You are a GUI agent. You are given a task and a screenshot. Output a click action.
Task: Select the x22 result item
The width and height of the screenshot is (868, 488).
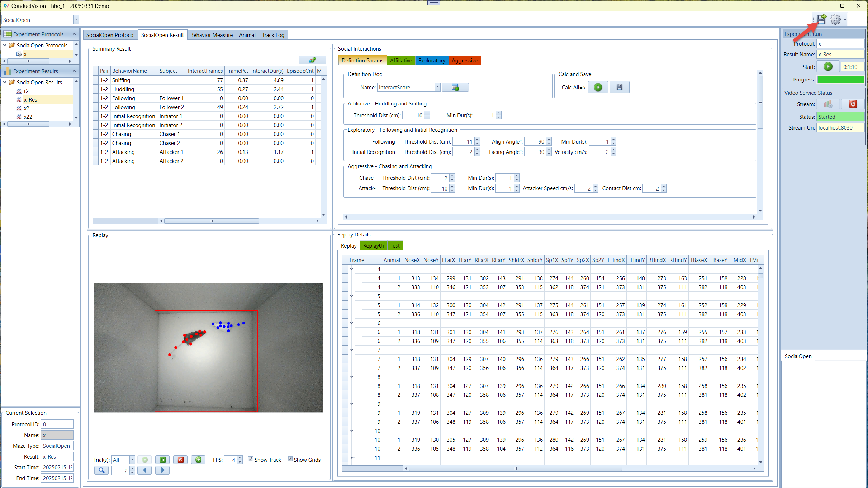28,117
